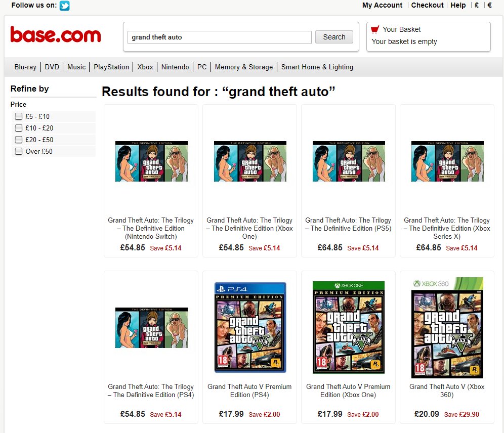Focus the grand theft auto search field
This screenshot has width=504, height=433.
point(220,37)
